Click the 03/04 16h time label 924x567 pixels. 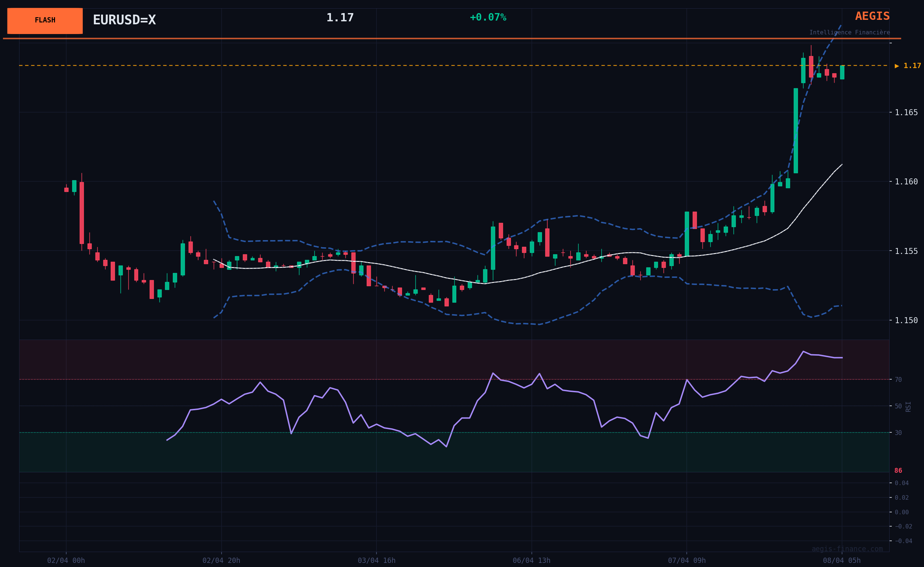(x=376, y=560)
